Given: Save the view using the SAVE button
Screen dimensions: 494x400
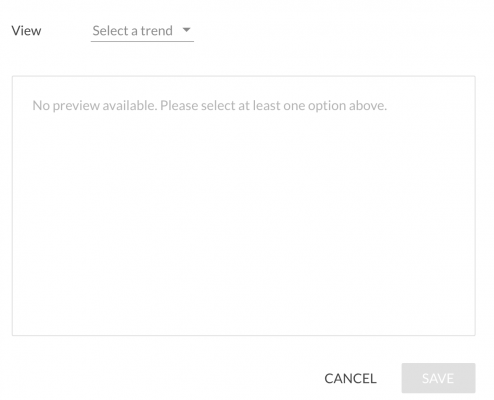Looking at the screenshot, I should tap(438, 378).
